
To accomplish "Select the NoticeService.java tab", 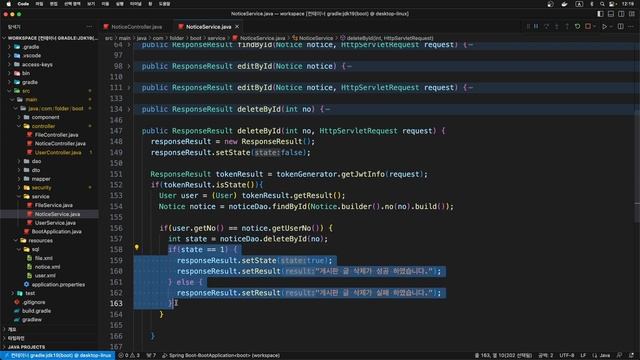I will [x=208, y=27].
